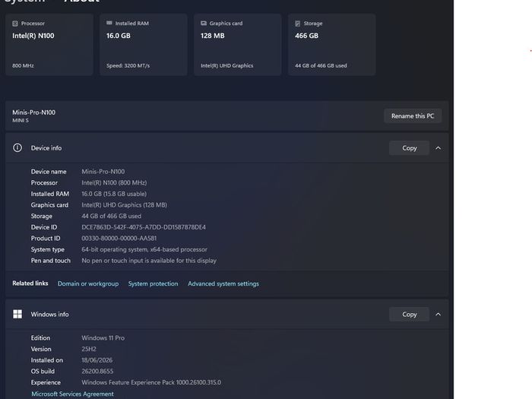Select Processor value Intel(R) N100 (800 MHz)
This screenshot has height=399, width=532.
(114, 182)
